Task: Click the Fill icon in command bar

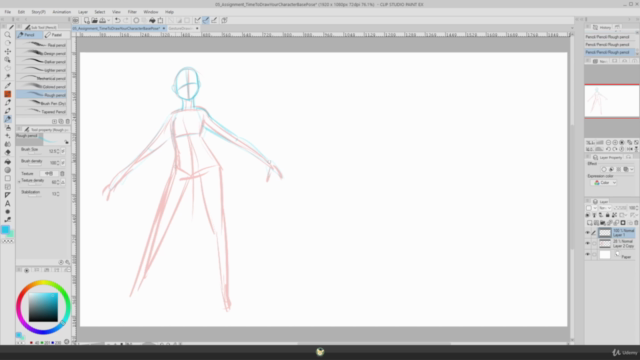Action: point(152,20)
